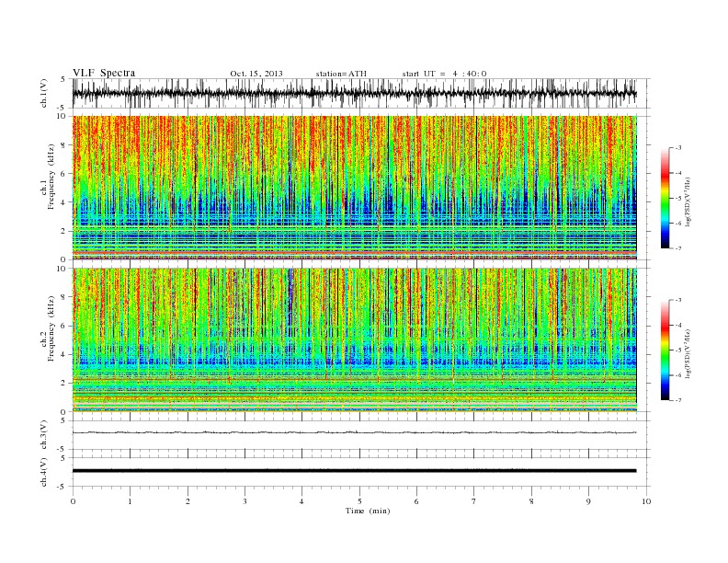Click the thick ch.4 voltage trace

click(354, 471)
